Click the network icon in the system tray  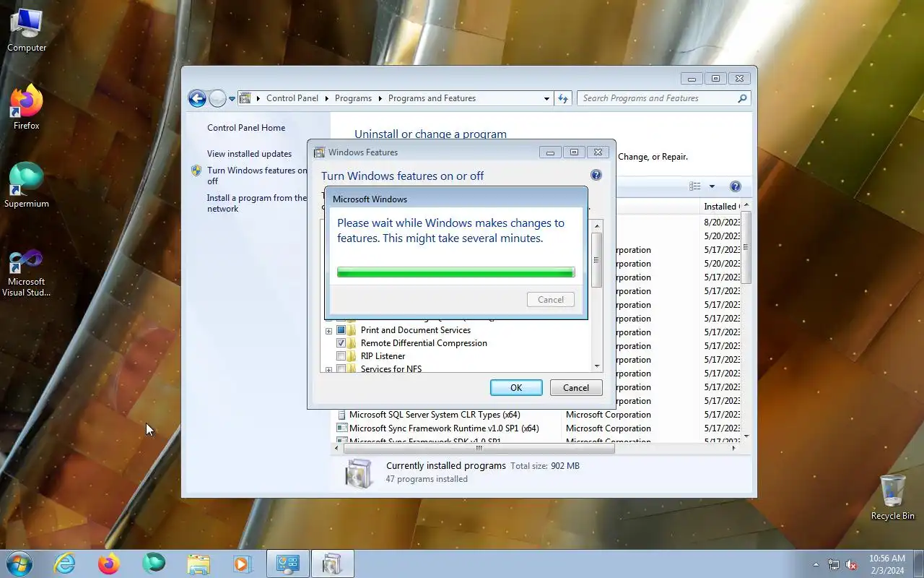(834, 564)
